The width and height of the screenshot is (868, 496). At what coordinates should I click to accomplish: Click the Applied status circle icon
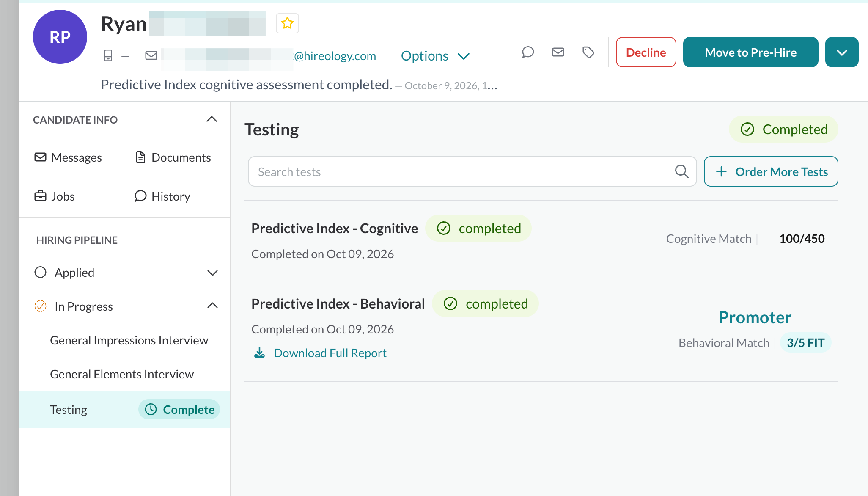(x=40, y=272)
